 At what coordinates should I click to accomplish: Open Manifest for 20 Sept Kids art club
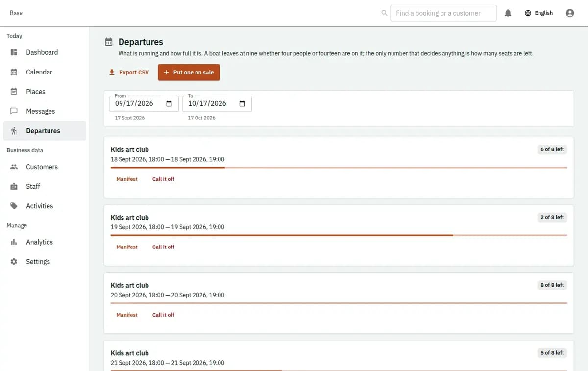127,315
